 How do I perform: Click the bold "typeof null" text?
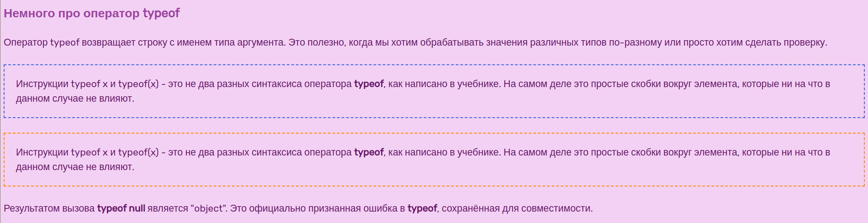tap(121, 208)
